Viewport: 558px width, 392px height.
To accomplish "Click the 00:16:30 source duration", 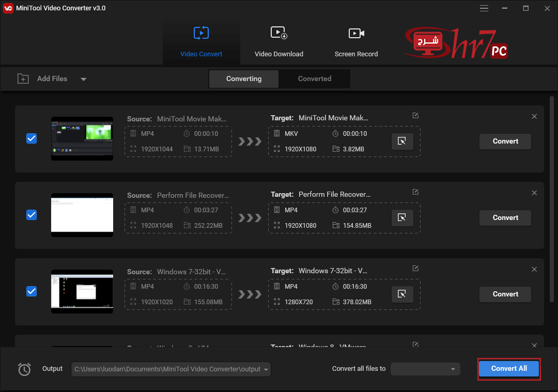I will pyautogui.click(x=206, y=287).
